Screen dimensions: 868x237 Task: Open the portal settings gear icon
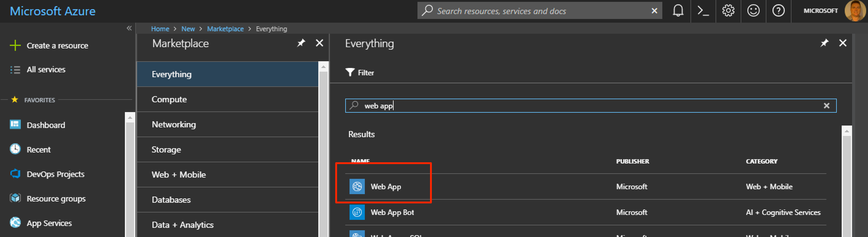coord(728,11)
